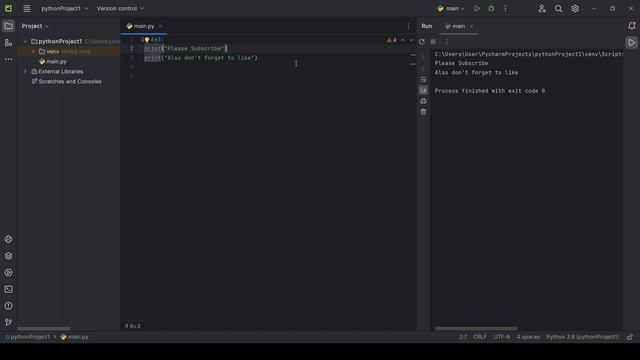Open More Actions next to the debug icon

[505, 9]
